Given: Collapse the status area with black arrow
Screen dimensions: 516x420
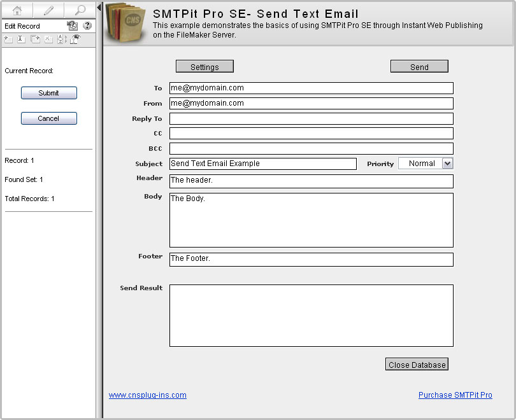Looking at the screenshot, I should click(x=99, y=8).
